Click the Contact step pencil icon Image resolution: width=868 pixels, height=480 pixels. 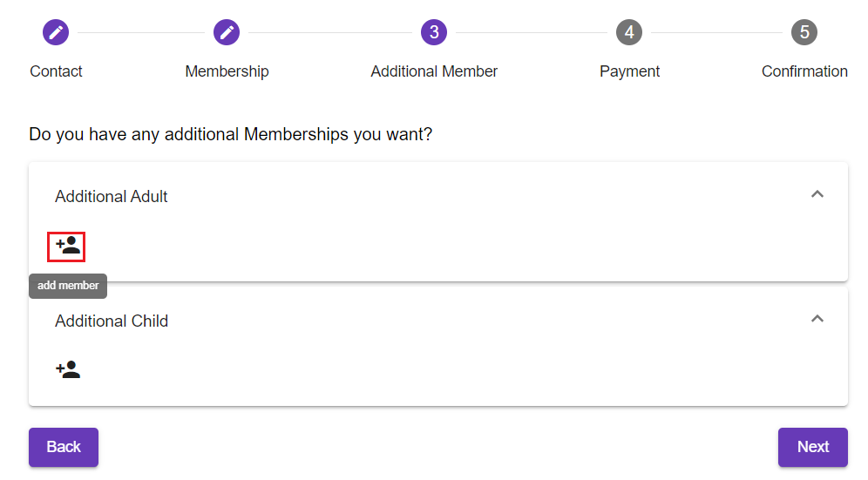tap(56, 33)
